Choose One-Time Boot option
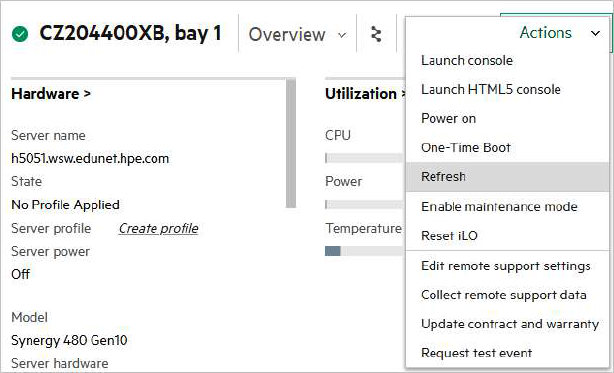 coord(466,148)
